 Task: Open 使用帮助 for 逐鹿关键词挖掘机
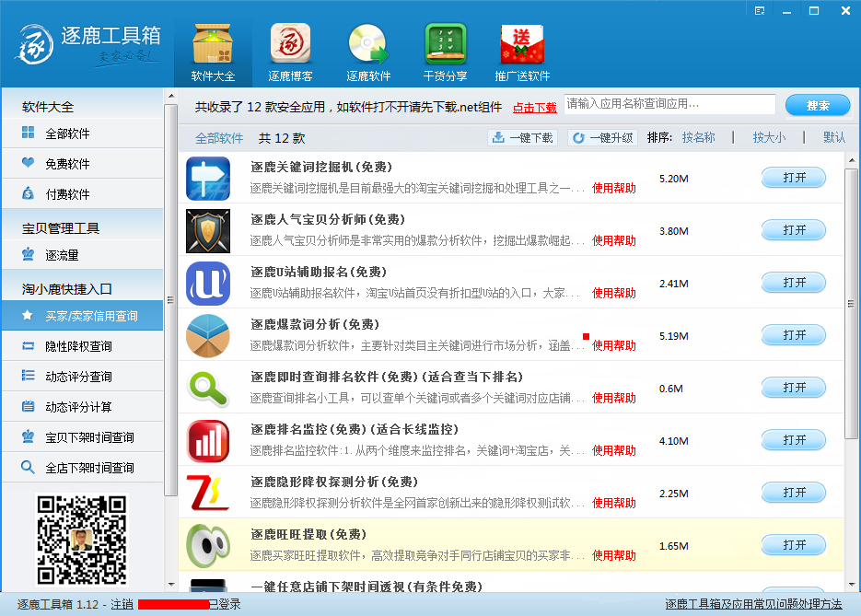coord(614,189)
